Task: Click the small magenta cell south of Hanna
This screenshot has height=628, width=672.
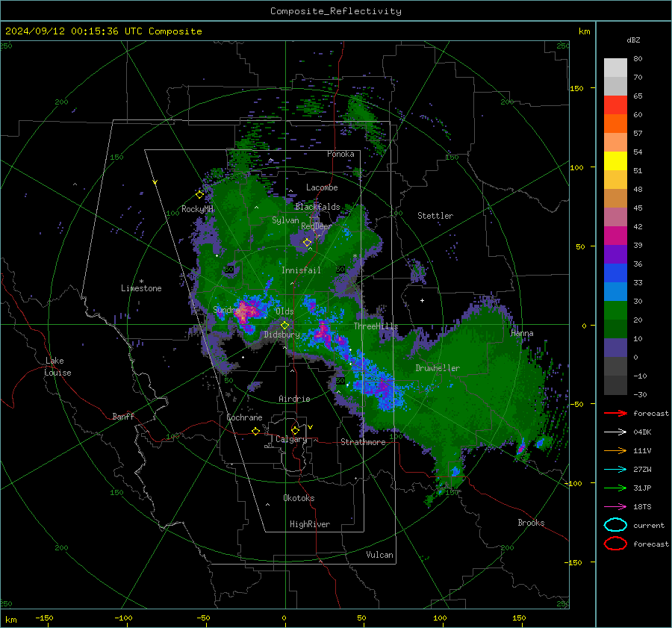Action: [520, 449]
